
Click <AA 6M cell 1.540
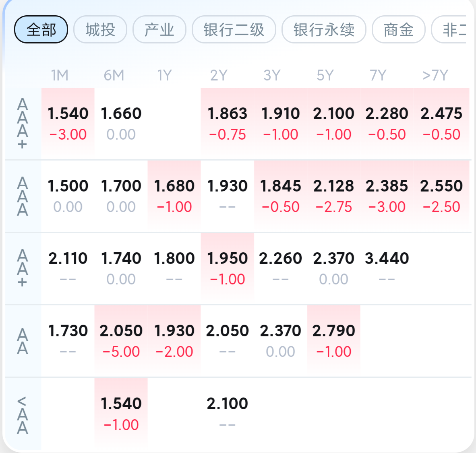(121, 414)
